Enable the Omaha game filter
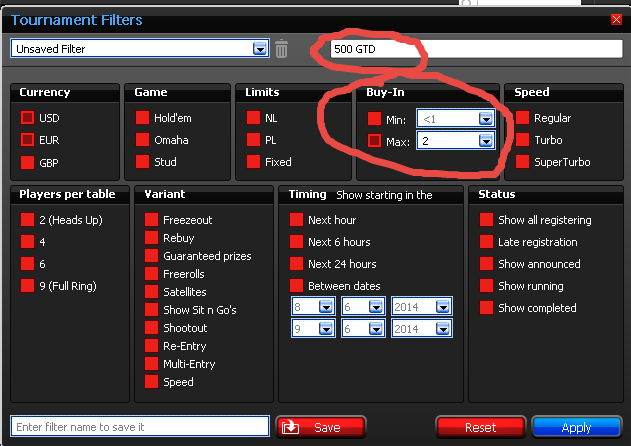631x446 pixels. (142, 140)
